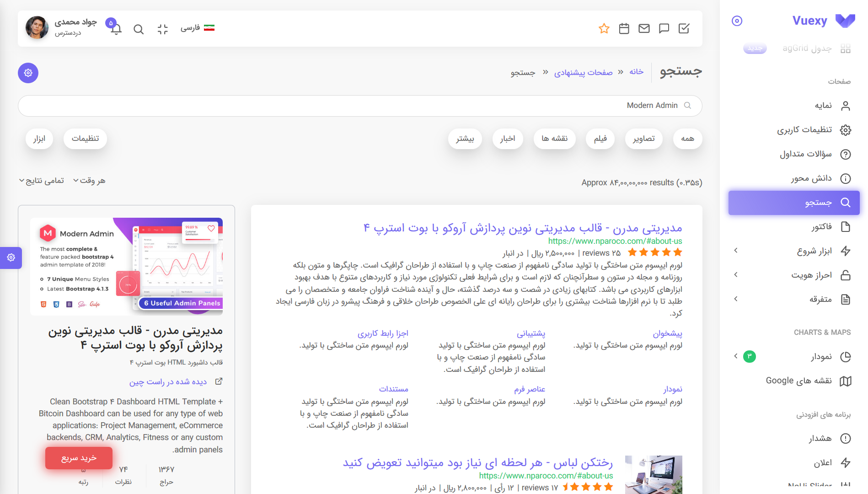Click the red خرید سریع button
This screenshot has height=494, width=868.
79,458
